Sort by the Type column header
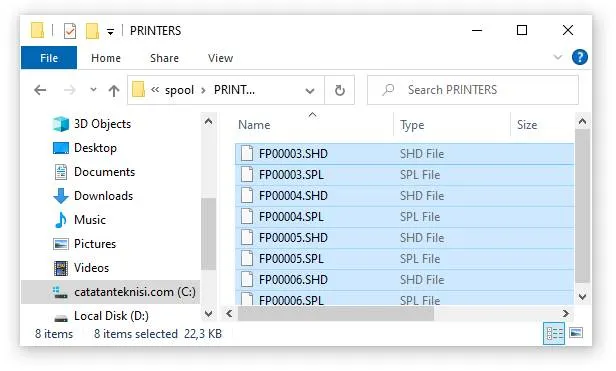 [x=412, y=125]
